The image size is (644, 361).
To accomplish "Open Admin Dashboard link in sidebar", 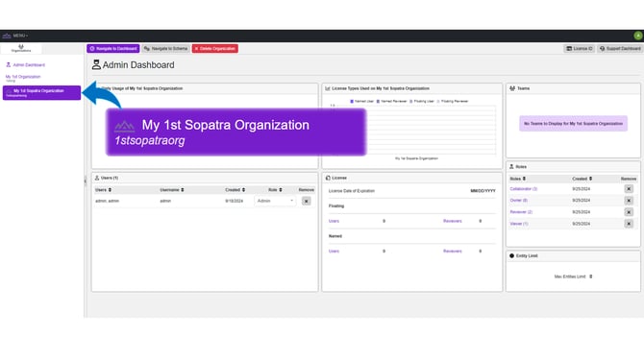I will 25,65.
